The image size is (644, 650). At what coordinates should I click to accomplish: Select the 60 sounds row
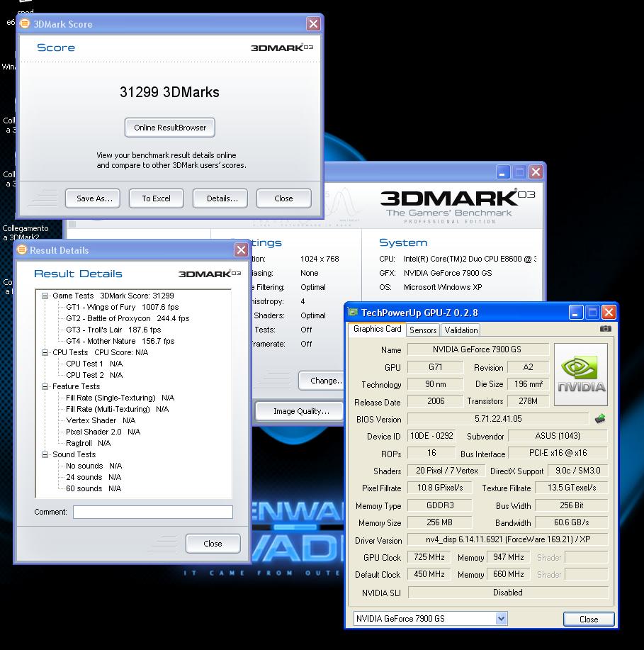[x=94, y=489]
